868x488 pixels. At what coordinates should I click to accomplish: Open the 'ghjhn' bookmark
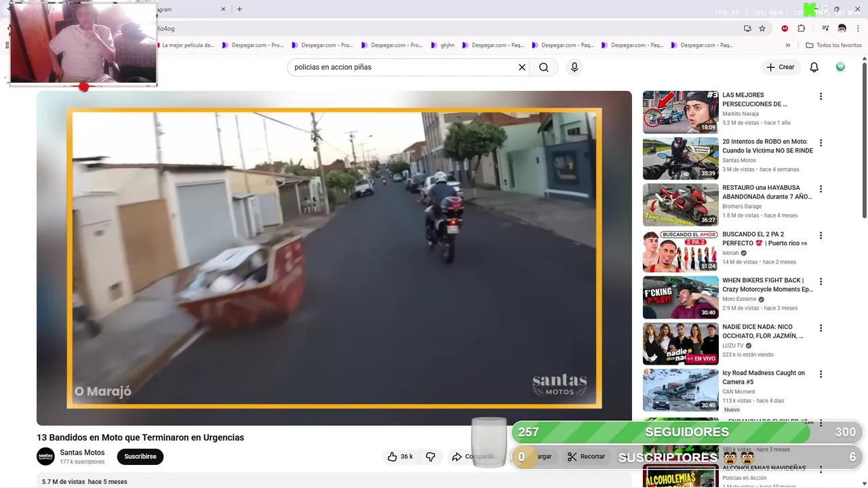click(x=443, y=45)
